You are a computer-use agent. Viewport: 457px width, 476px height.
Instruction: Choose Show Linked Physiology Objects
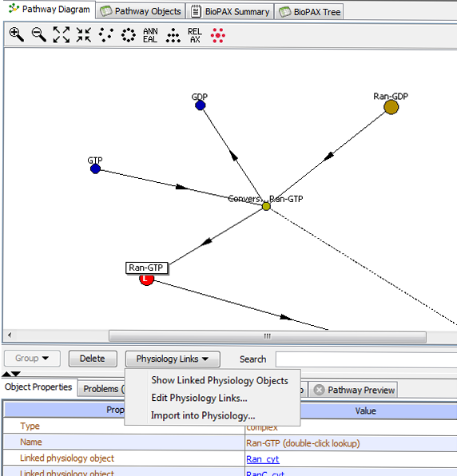[x=220, y=380]
